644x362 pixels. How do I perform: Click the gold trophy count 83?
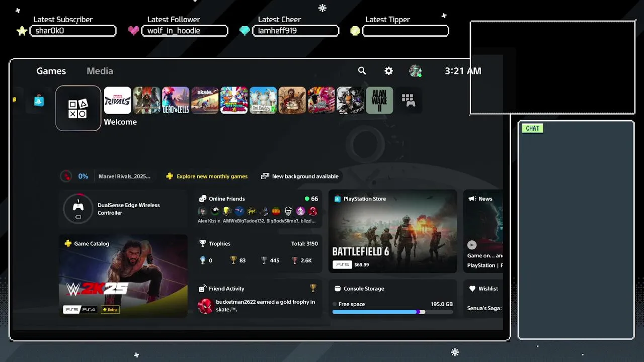pyautogui.click(x=238, y=260)
